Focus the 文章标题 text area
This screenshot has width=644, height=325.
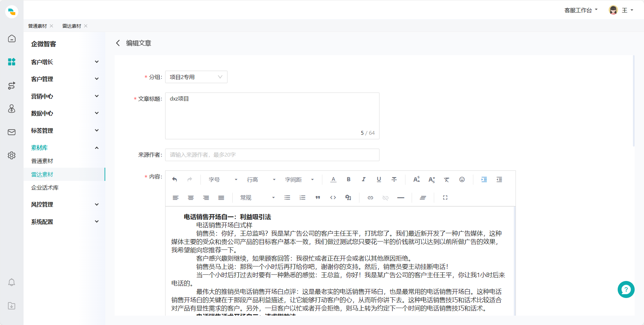coord(272,116)
